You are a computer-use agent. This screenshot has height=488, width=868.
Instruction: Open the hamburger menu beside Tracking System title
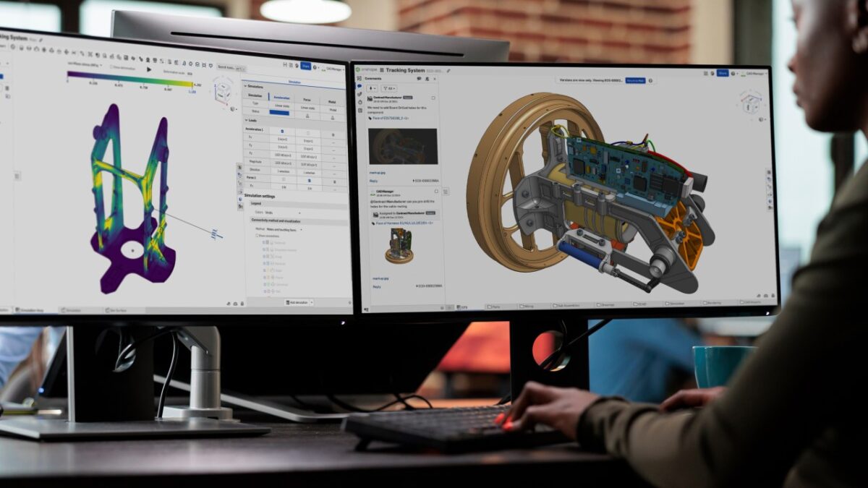tap(380, 69)
